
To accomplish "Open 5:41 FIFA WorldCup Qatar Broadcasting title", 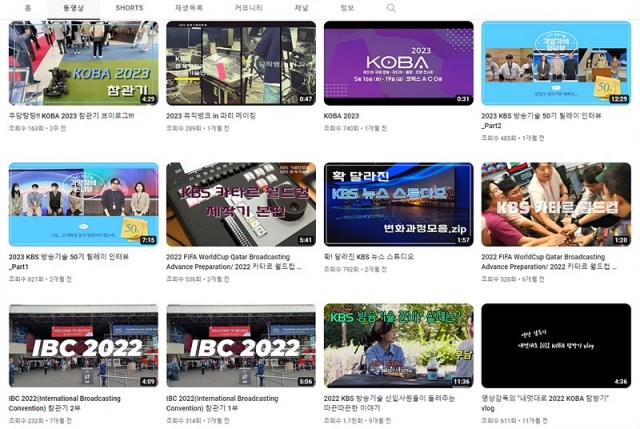I will [234, 262].
